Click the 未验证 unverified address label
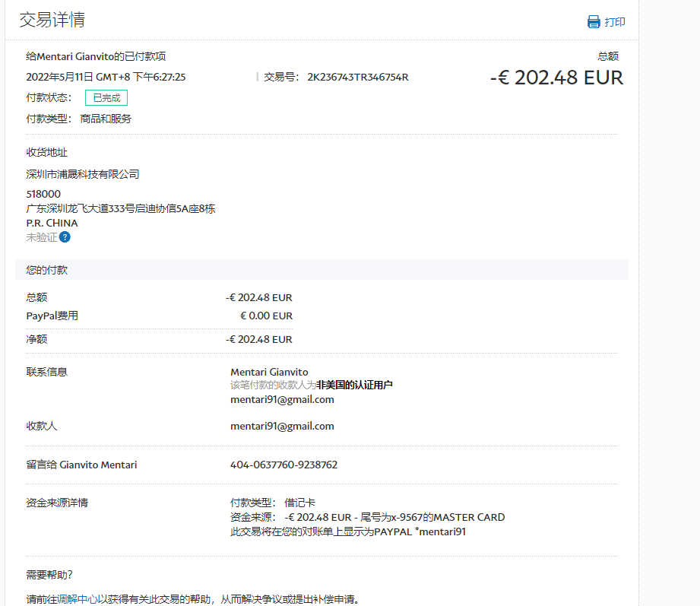The height and width of the screenshot is (606, 700). (41, 237)
